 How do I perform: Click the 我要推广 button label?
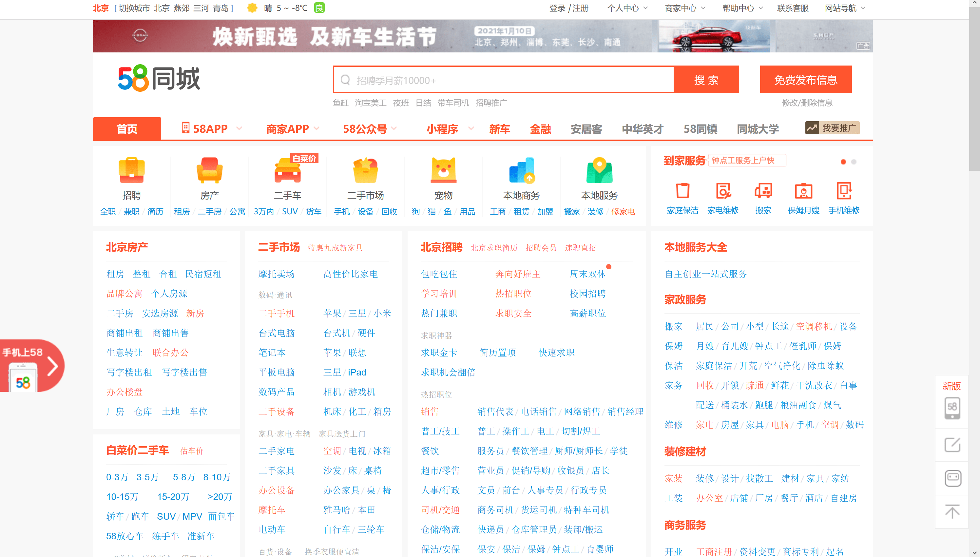839,128
